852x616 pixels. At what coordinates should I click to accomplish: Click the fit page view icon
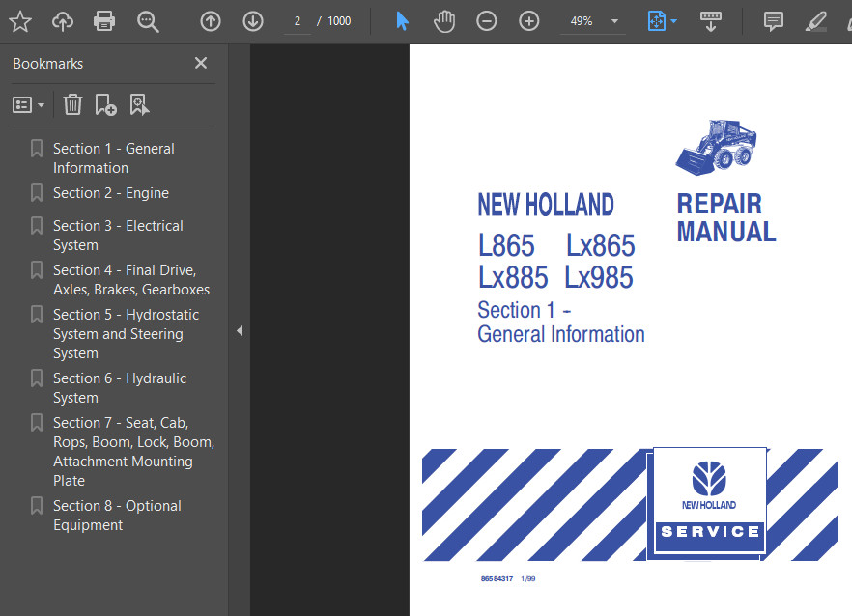[x=657, y=22]
